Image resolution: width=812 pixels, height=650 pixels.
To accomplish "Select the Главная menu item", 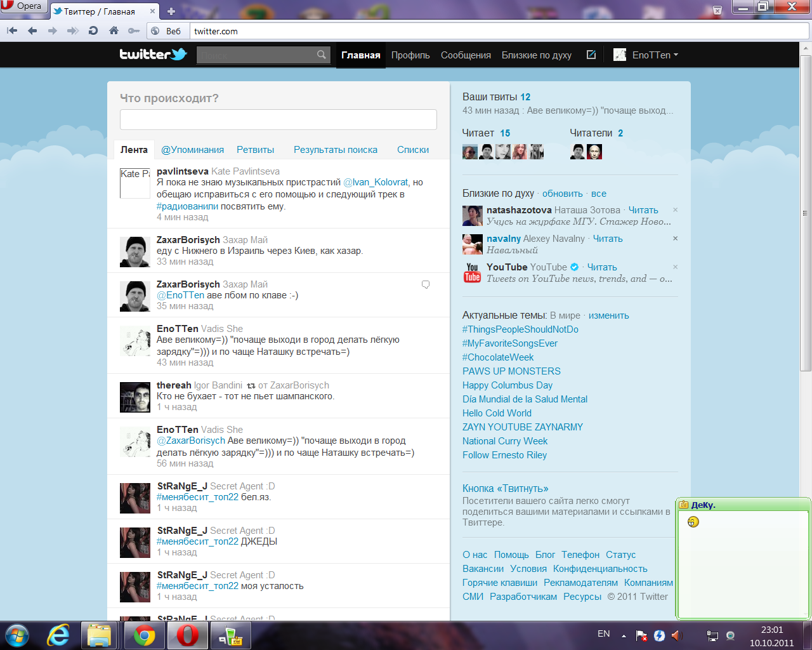I will point(361,55).
